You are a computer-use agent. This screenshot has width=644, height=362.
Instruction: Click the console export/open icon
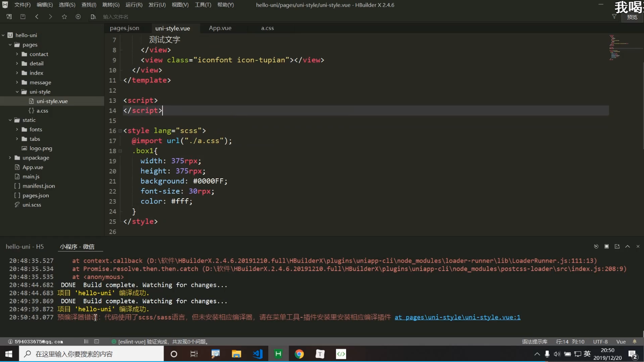[x=617, y=246]
